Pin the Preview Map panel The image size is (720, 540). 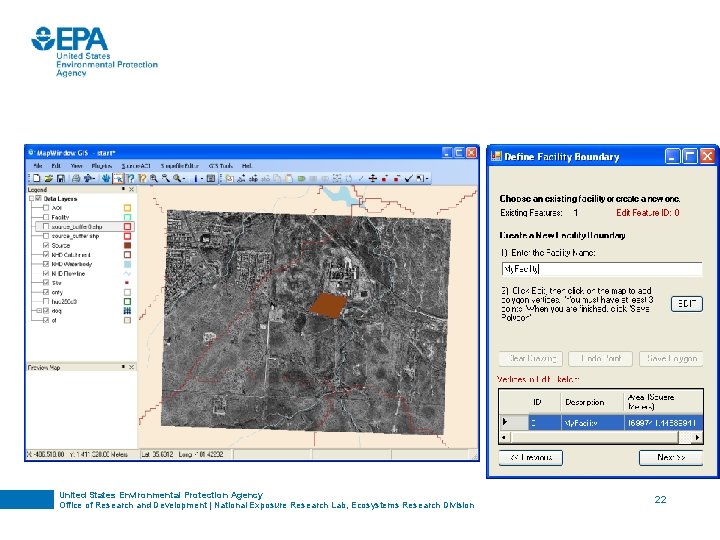click(123, 367)
